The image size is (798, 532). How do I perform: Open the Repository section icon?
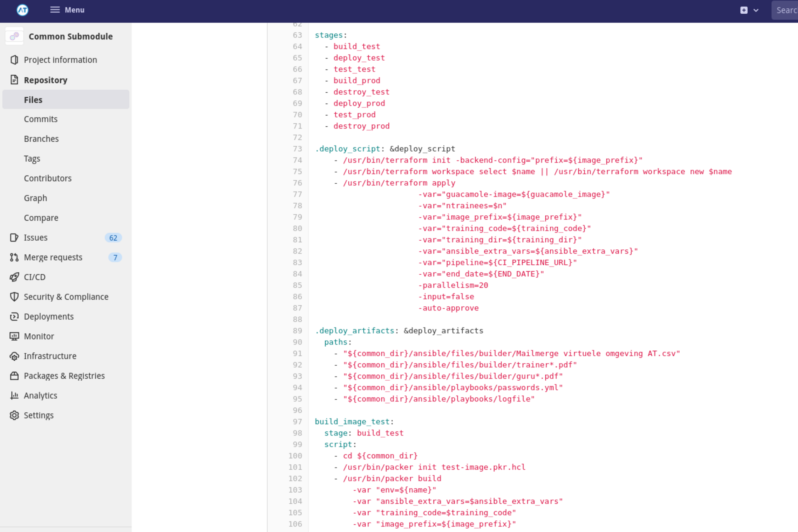[x=15, y=80]
